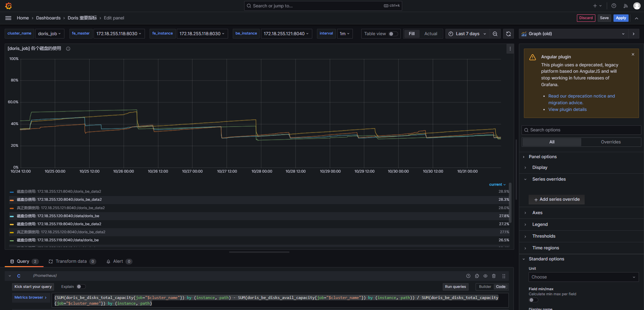Close the Angular plugin warning
The image size is (644, 310).
(633, 54)
